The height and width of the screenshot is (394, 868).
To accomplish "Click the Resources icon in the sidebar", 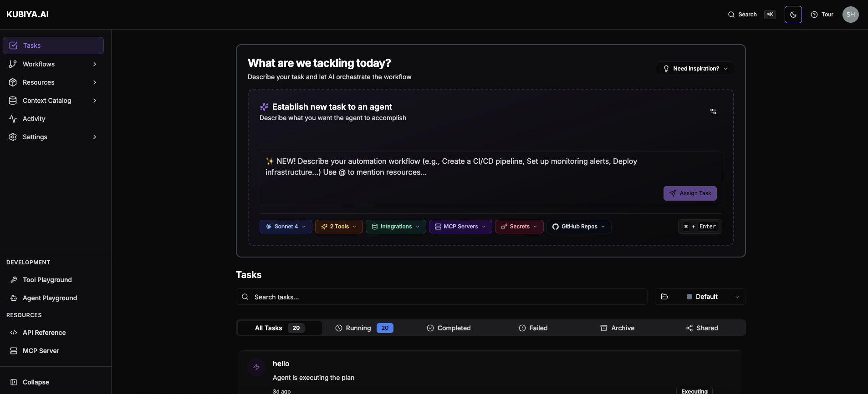I will click(x=12, y=82).
